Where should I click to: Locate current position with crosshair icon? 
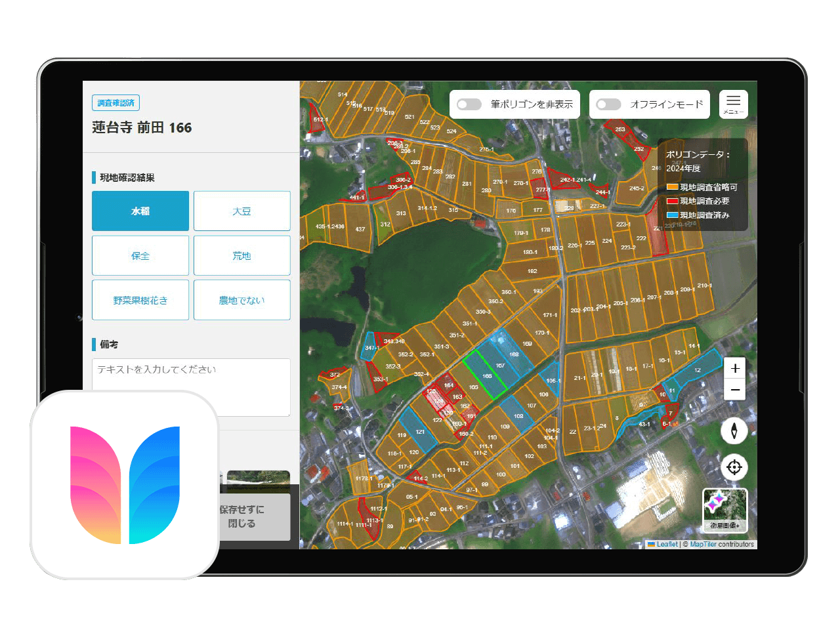(734, 467)
